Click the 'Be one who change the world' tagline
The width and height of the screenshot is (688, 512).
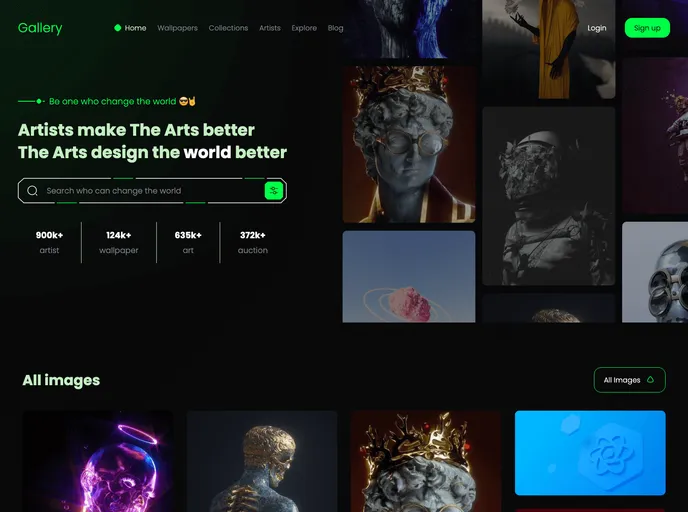[122, 101]
